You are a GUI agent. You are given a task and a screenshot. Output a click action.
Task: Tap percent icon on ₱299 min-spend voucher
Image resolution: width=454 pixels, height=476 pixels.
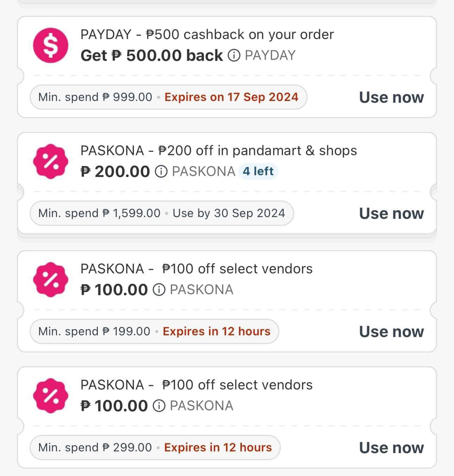pos(51,396)
